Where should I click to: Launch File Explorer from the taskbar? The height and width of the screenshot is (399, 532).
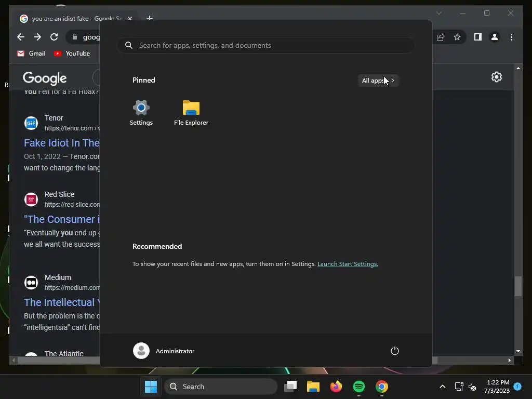[x=313, y=387]
